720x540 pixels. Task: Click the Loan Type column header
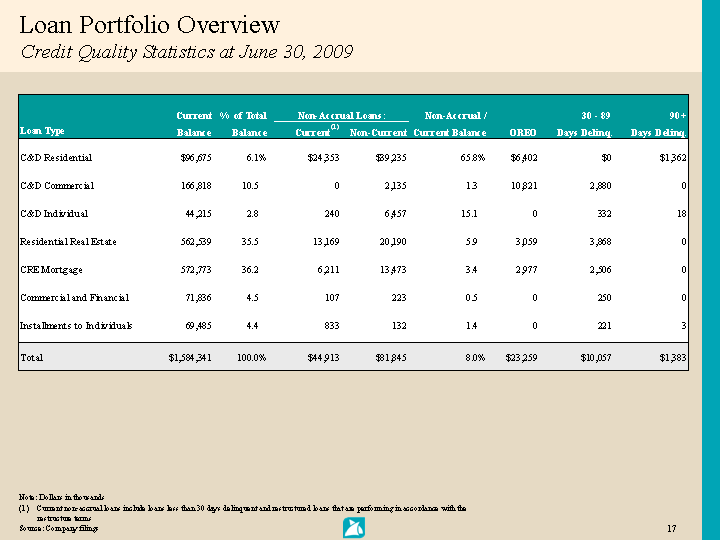(x=42, y=131)
